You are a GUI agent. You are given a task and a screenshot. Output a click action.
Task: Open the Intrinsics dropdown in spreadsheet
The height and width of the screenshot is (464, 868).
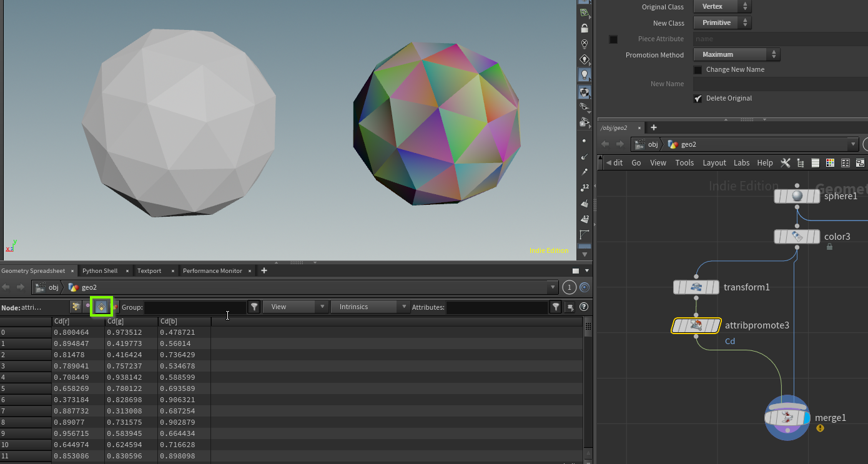pyautogui.click(x=370, y=307)
